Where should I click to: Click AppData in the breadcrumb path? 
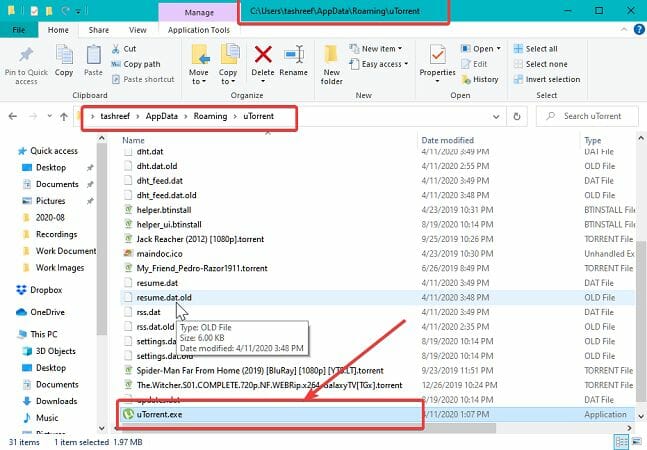click(x=161, y=116)
